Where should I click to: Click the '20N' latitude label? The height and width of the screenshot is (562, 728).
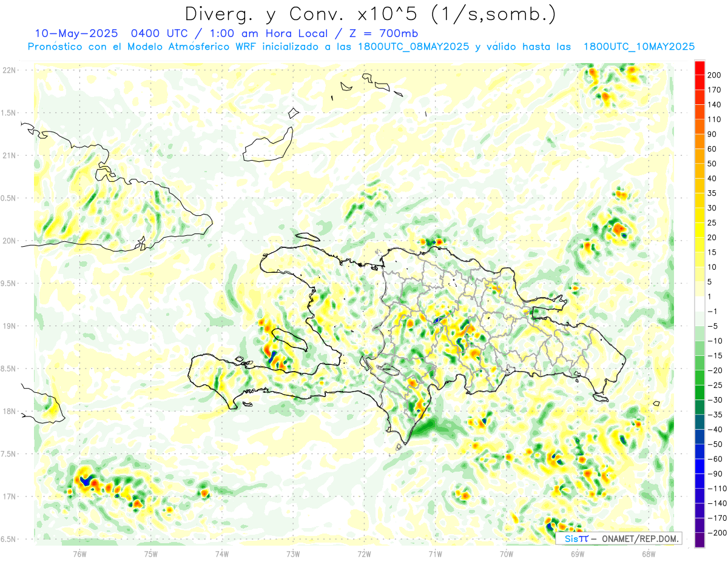[x=9, y=241]
